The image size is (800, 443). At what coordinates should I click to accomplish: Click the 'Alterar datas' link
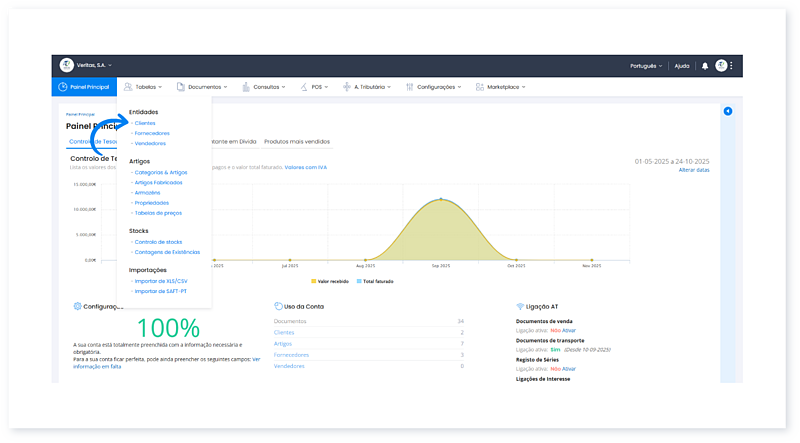click(694, 170)
